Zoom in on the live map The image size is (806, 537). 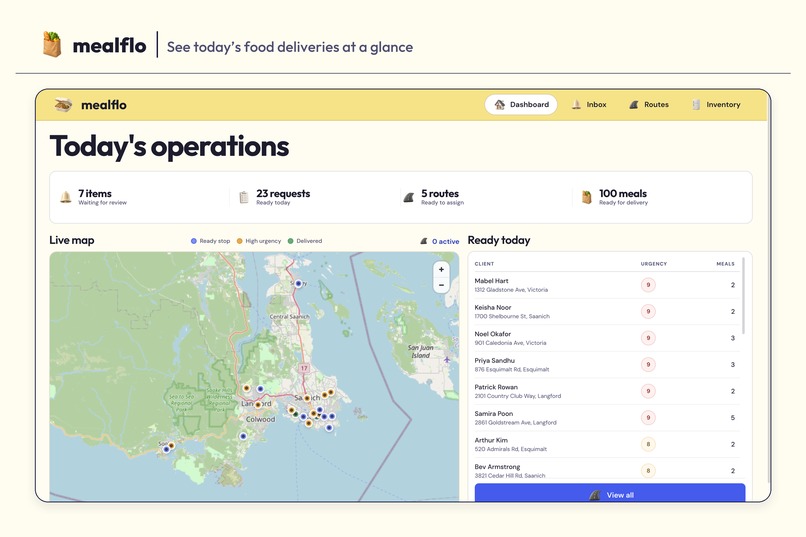pos(441,269)
